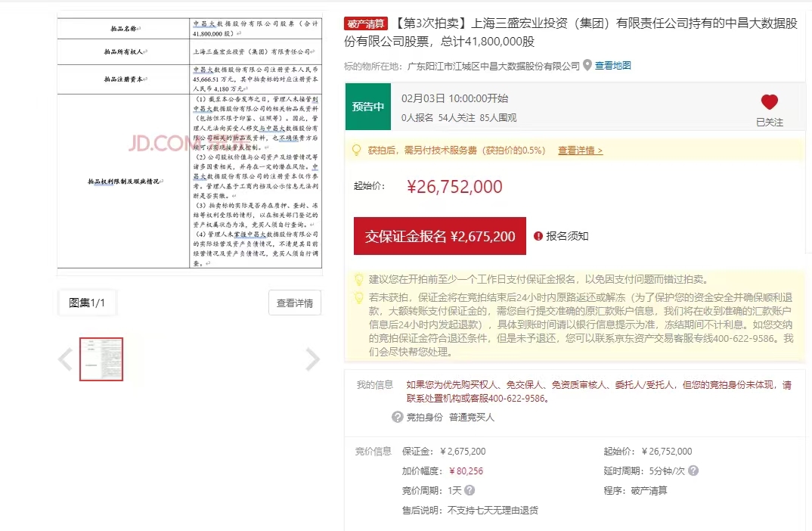This screenshot has height=531, width=812.
Task: Click the 加价幅度 value ¥80,256
Action: coord(466,471)
